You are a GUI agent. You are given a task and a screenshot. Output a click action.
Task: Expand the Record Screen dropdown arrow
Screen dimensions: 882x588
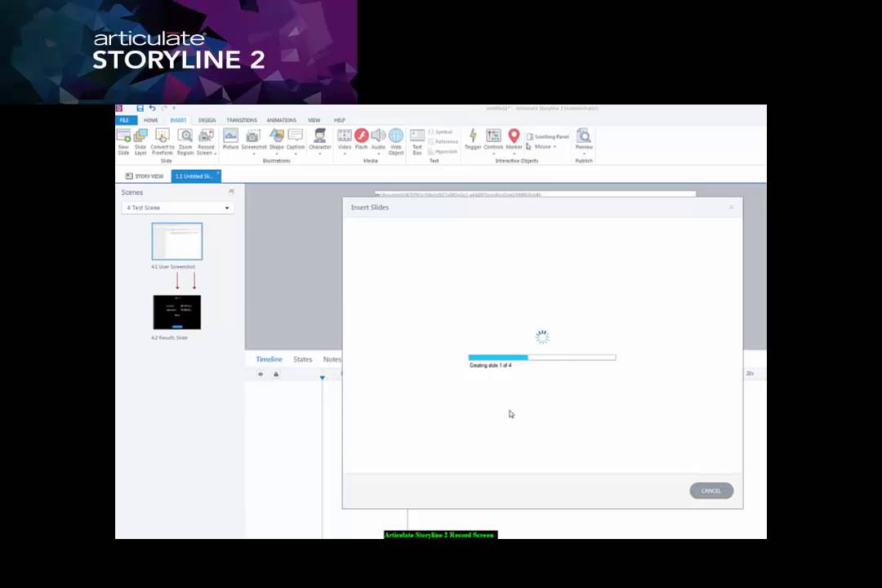[x=216, y=154]
